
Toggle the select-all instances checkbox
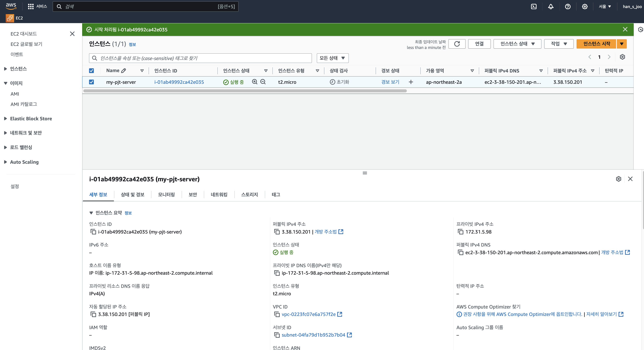(x=92, y=71)
